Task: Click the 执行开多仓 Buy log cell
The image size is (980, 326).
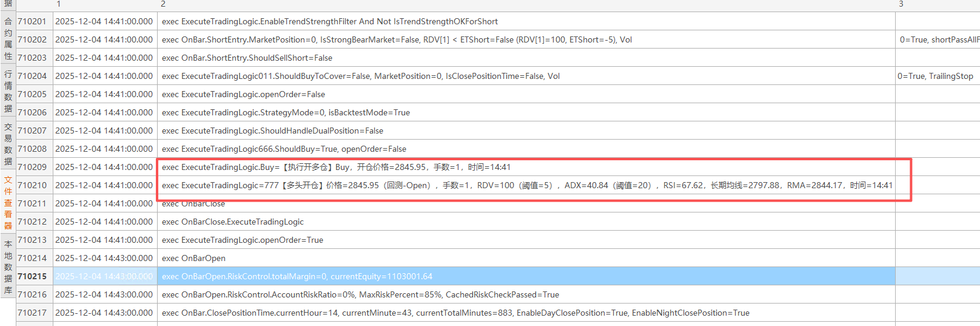Action: click(336, 167)
